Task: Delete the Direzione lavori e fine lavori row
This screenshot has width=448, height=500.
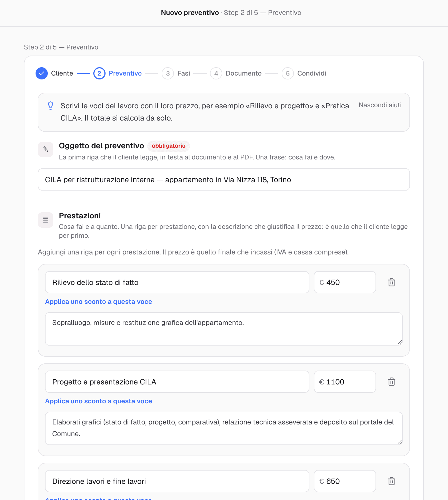Action: (x=392, y=481)
